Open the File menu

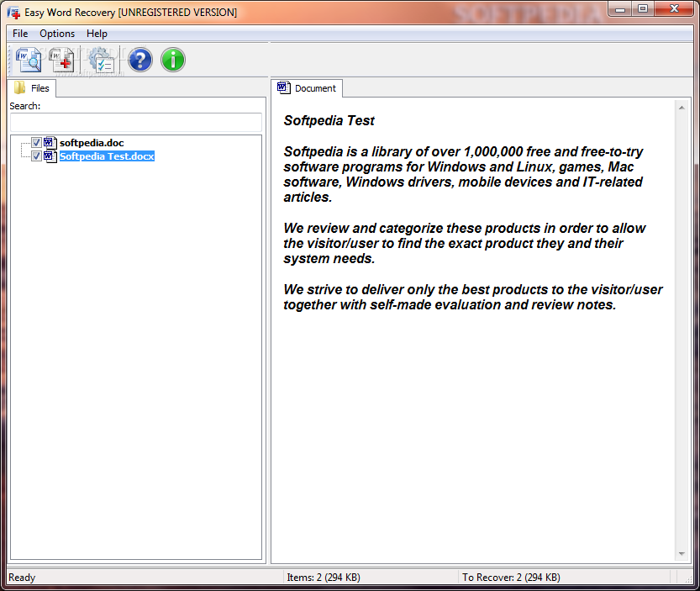(20, 34)
